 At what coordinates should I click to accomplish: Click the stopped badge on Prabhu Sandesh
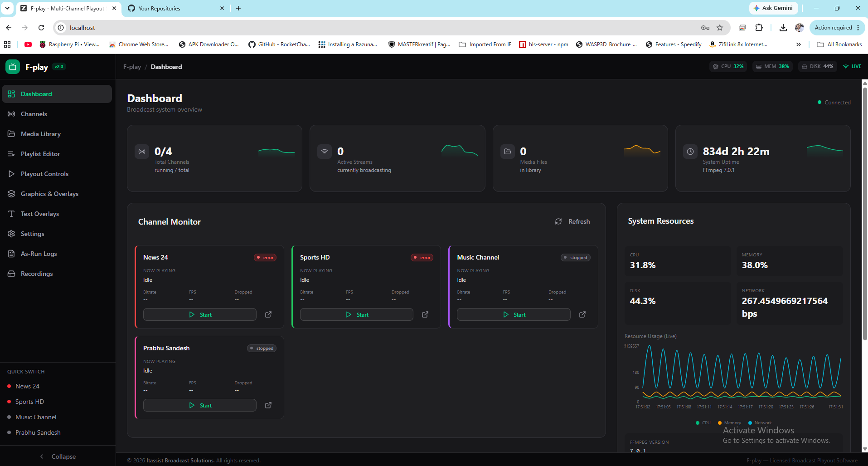(262, 348)
